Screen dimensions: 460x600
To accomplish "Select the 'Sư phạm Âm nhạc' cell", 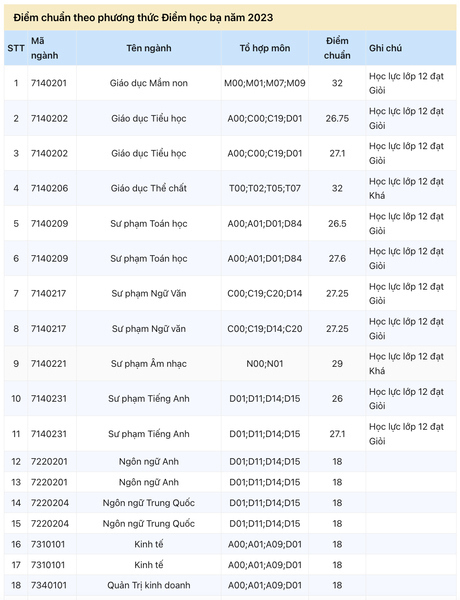I will click(149, 364).
